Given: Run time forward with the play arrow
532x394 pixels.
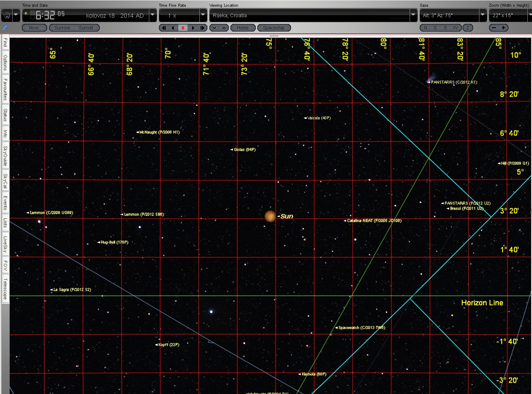Looking at the screenshot, I should pos(193,28).
